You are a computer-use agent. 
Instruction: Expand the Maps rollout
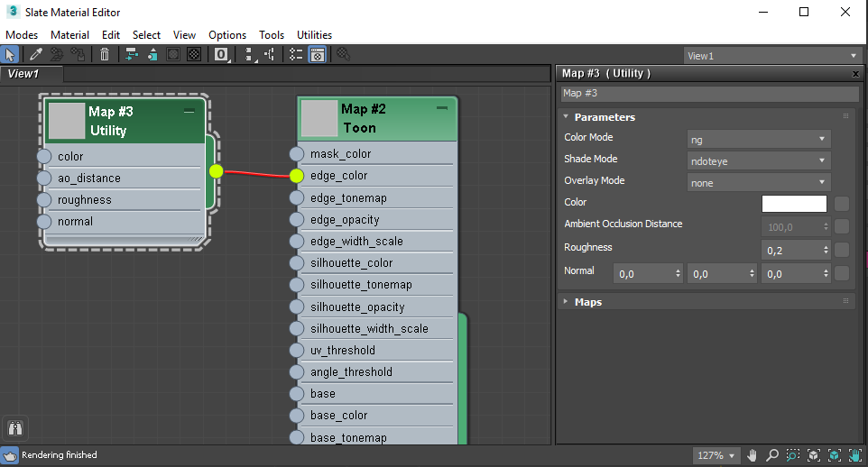coord(566,301)
